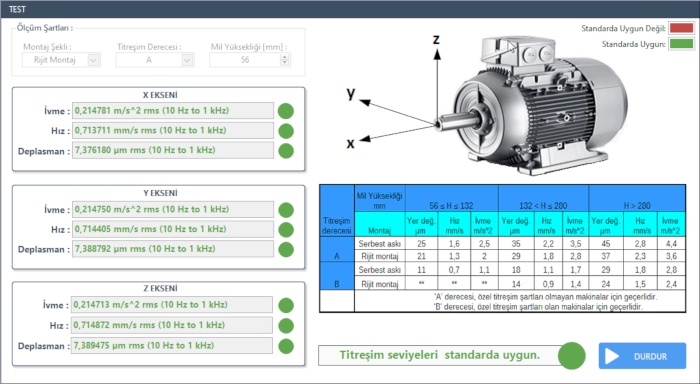Click the 'H > 280' table header
The image size is (700, 384).
point(637,198)
